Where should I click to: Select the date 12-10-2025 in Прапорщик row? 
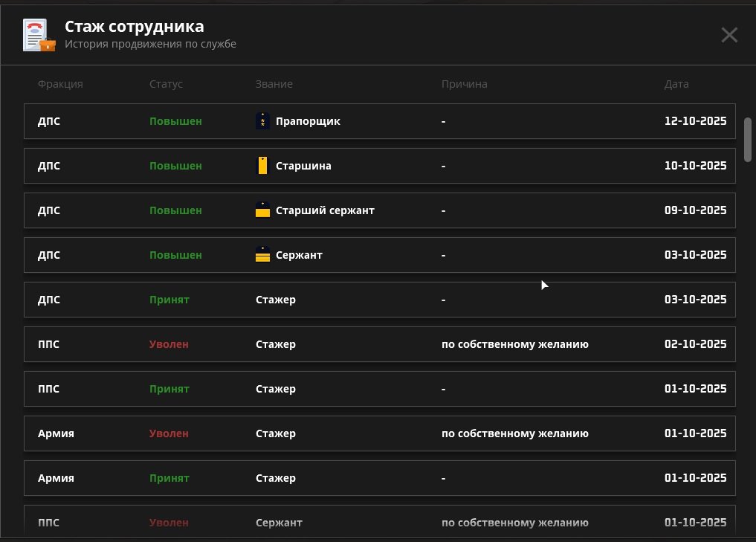point(695,121)
